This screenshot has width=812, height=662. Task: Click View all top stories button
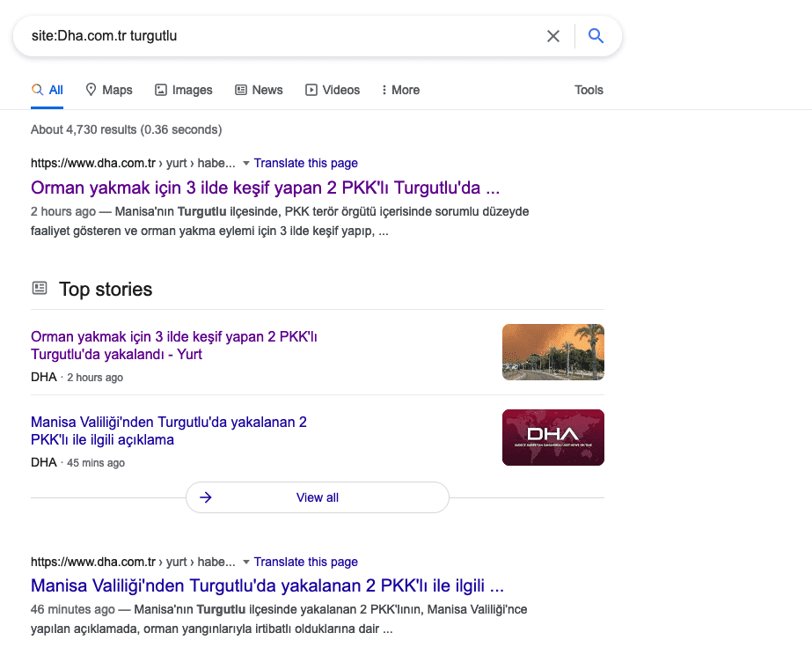(x=318, y=497)
